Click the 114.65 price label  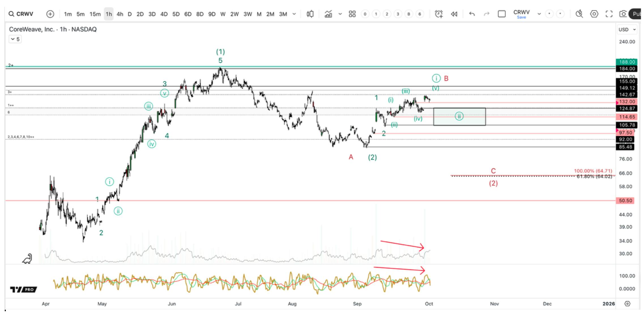tap(626, 117)
